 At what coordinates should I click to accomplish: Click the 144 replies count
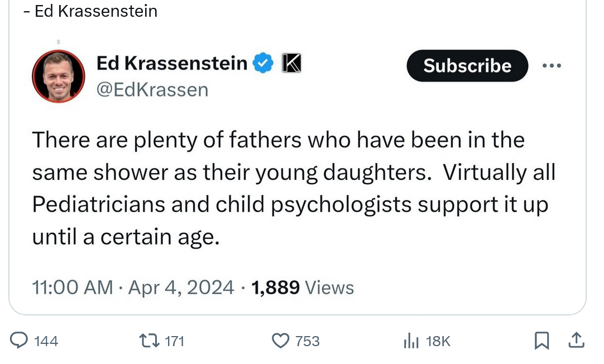coord(46,341)
